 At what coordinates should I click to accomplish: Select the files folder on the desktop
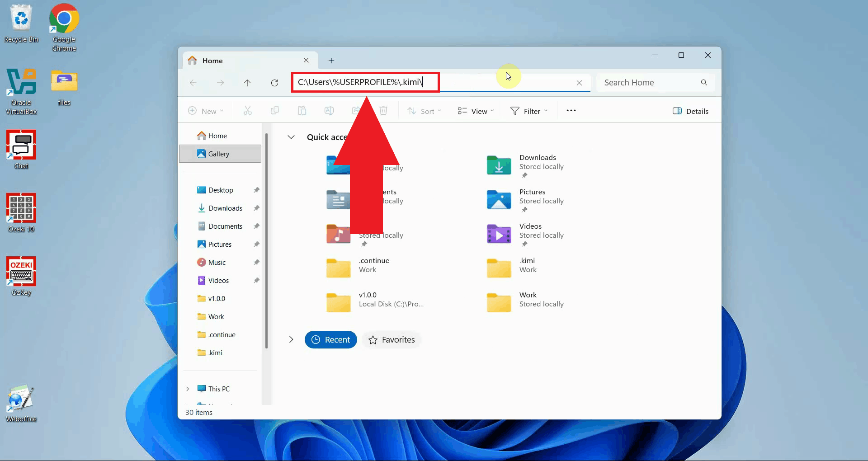coord(64,88)
